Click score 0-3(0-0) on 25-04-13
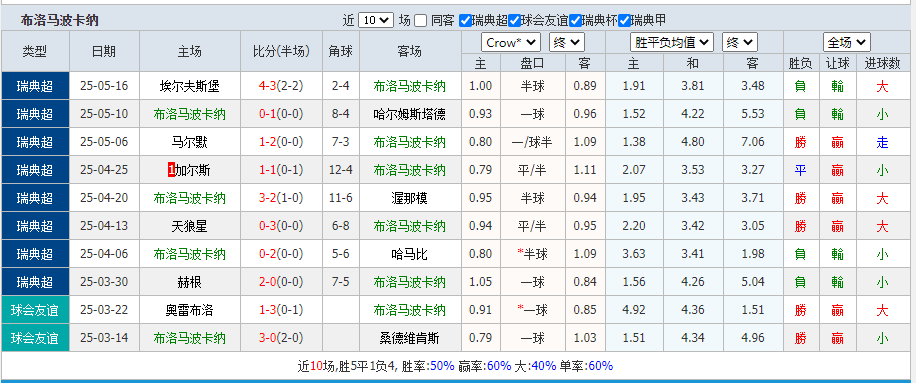Image resolution: width=916 pixels, height=383 pixels. (282, 226)
